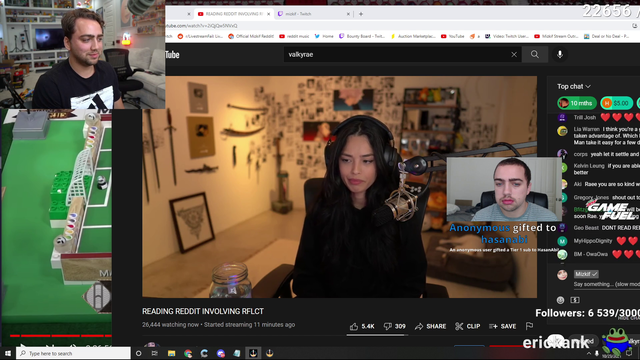Click Trill Josh's chat message
This screenshot has height=360, width=640.
coord(598,118)
